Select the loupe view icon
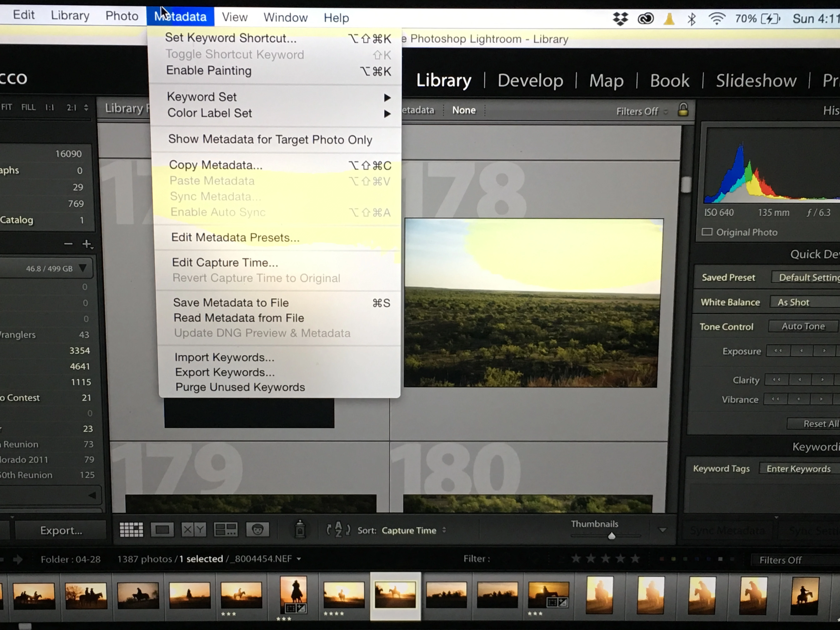This screenshot has width=840, height=630. [162, 529]
